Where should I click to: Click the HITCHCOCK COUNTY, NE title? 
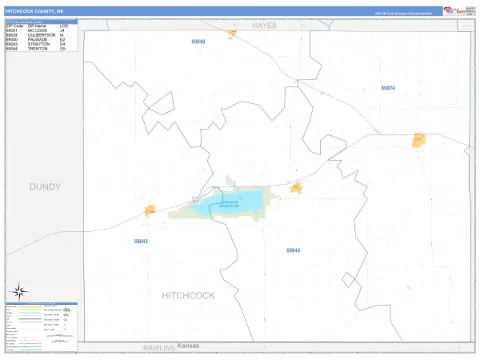pos(34,11)
